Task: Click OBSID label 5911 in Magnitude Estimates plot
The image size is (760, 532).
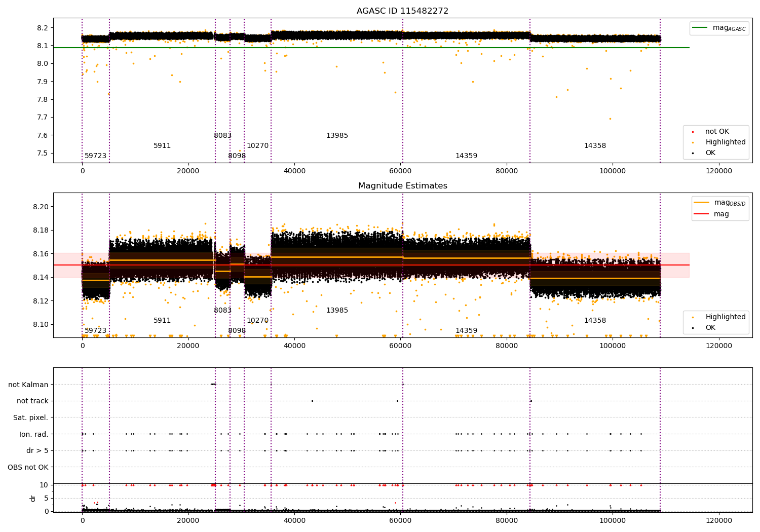Action: [162, 321]
